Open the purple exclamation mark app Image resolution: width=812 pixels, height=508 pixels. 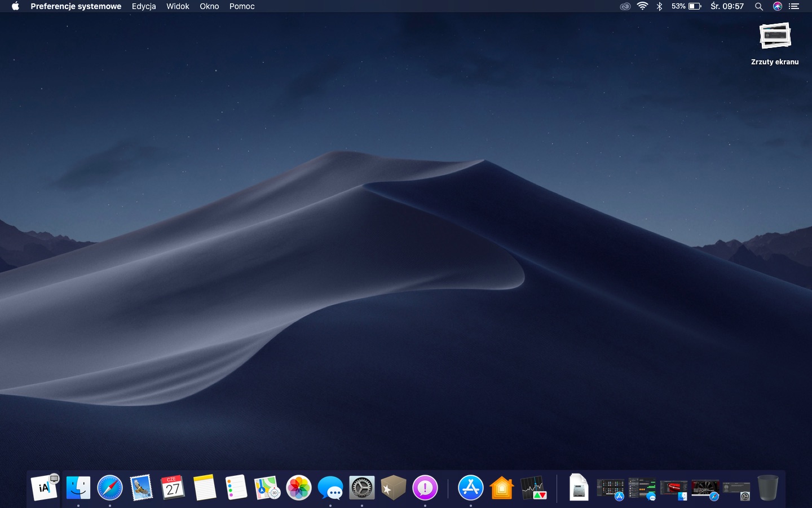425,488
